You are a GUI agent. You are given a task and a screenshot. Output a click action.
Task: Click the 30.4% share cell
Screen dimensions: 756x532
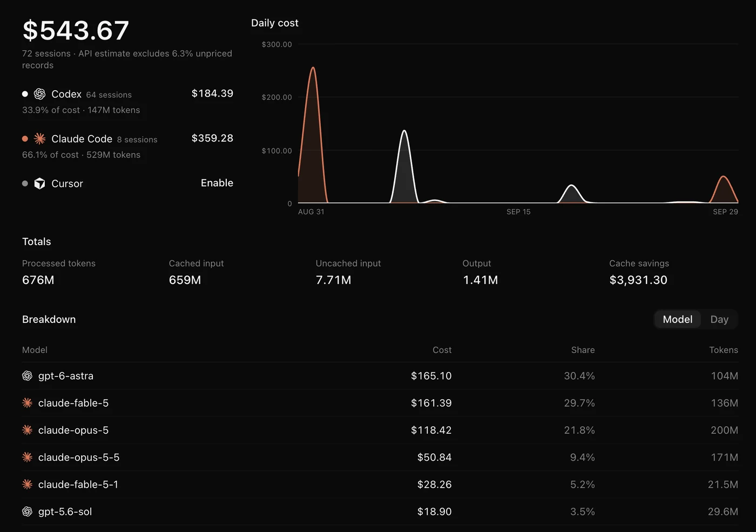point(579,376)
